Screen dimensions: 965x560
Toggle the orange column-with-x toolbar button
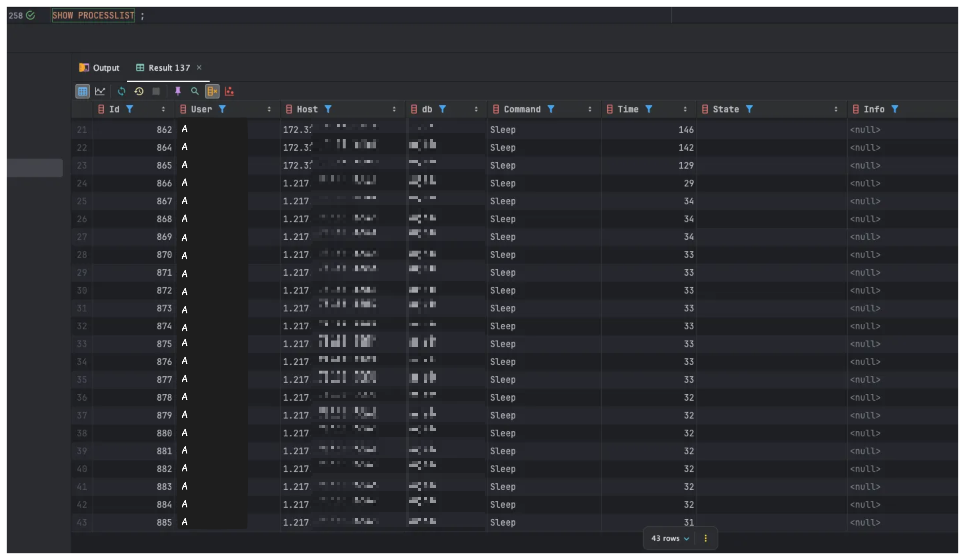pos(212,91)
